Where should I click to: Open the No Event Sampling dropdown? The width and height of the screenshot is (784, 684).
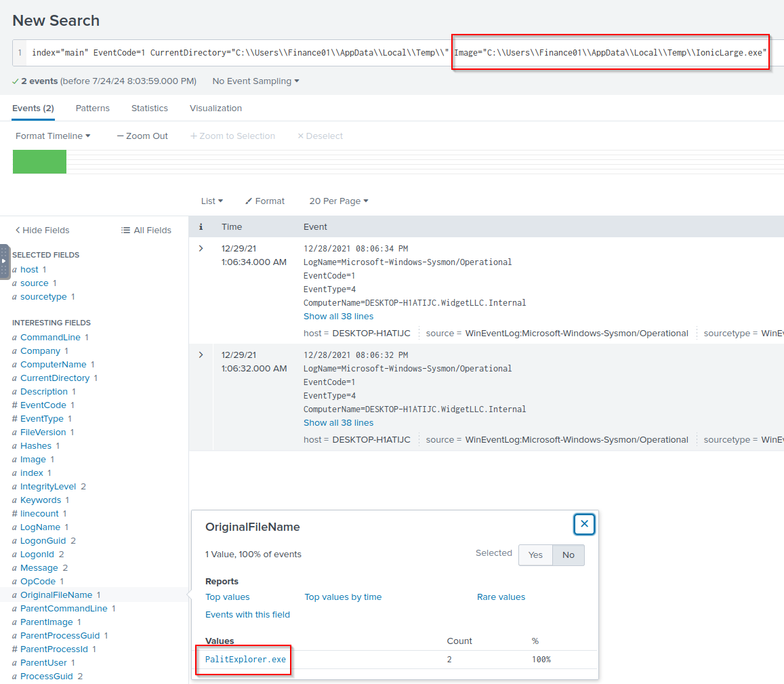[255, 81]
